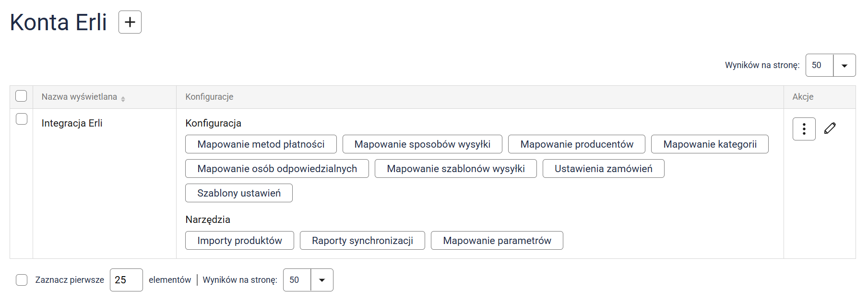Viewport: 868px width, 302px height.
Task: Open Mapowanie szablonów wysyłki
Action: pyautogui.click(x=455, y=169)
